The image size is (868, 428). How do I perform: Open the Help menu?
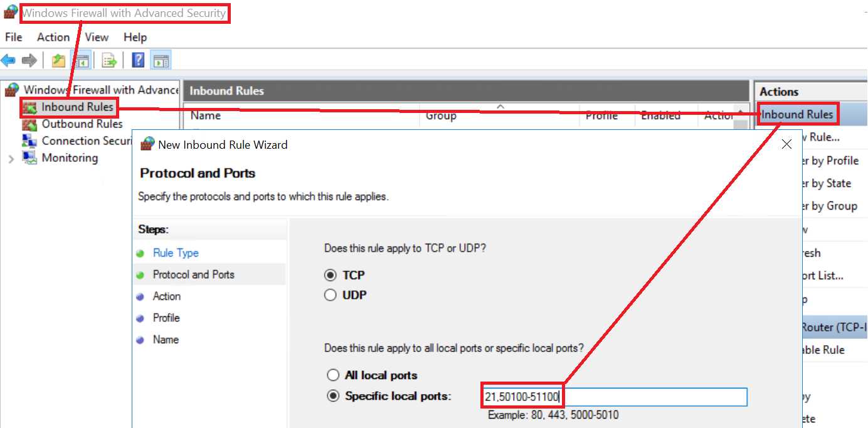point(135,38)
